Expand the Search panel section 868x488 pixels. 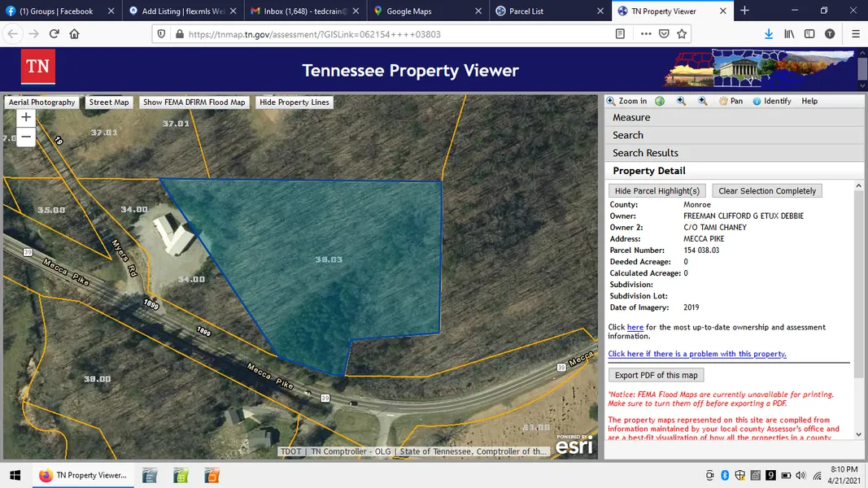[x=628, y=136]
